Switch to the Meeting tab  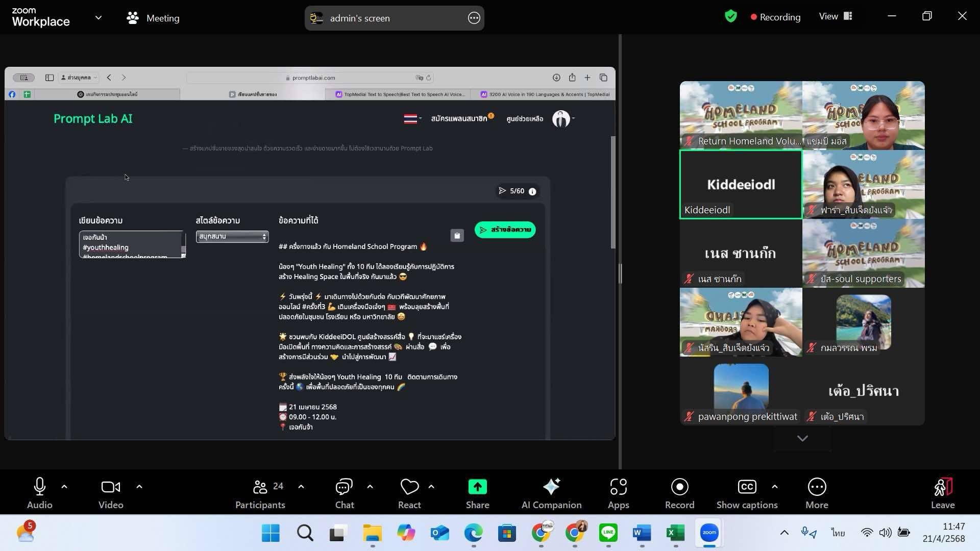pyautogui.click(x=153, y=18)
